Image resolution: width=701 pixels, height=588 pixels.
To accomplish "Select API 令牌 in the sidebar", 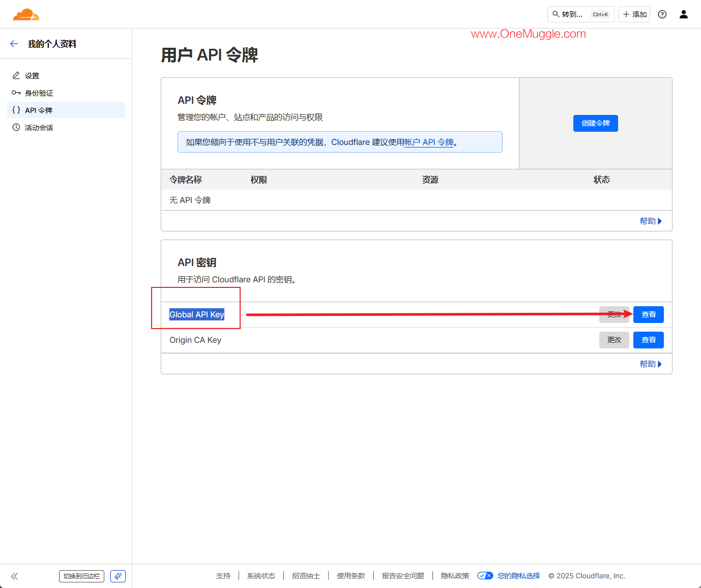I will (x=66, y=110).
